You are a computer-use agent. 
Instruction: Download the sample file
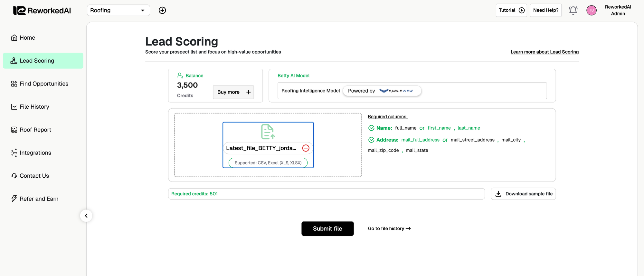(523, 194)
